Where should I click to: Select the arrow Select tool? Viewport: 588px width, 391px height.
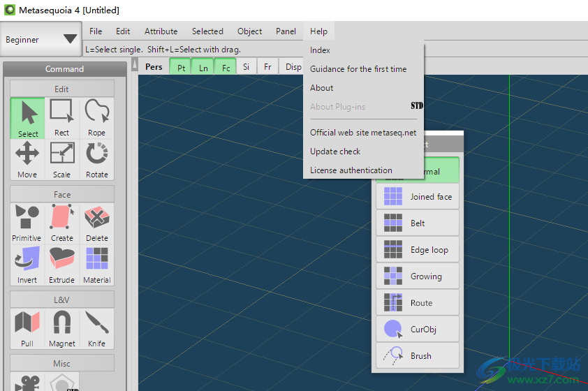pos(28,118)
